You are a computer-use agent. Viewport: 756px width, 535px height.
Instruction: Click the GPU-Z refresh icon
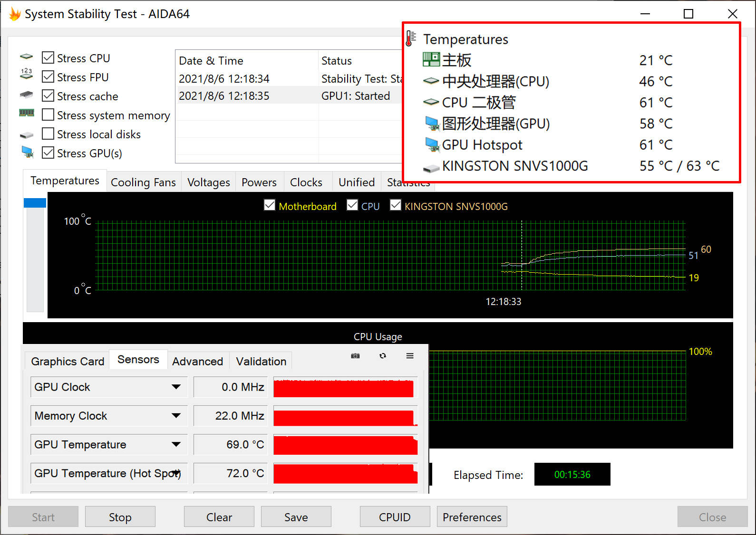383,356
